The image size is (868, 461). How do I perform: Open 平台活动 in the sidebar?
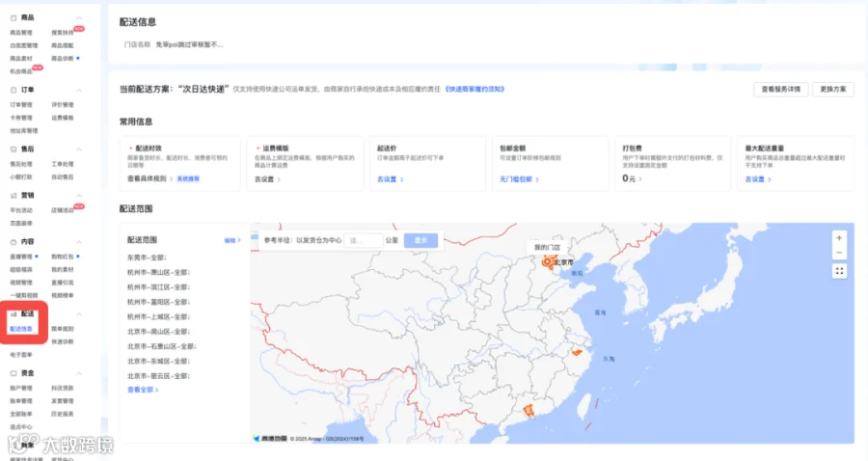pos(21,210)
